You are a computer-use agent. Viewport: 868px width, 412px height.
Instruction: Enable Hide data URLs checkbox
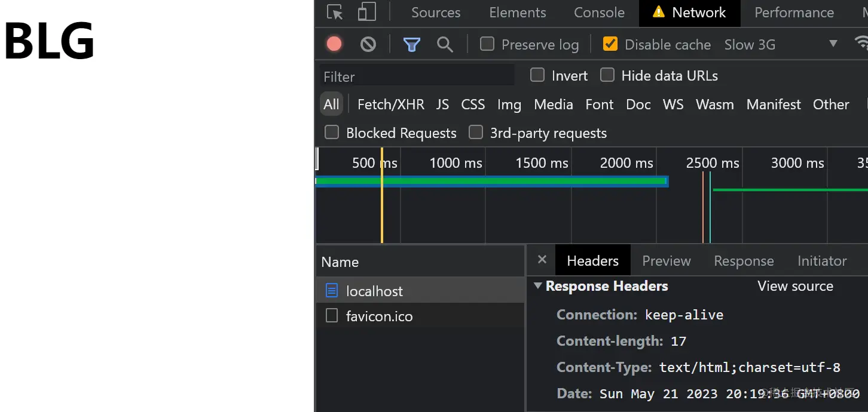(607, 75)
